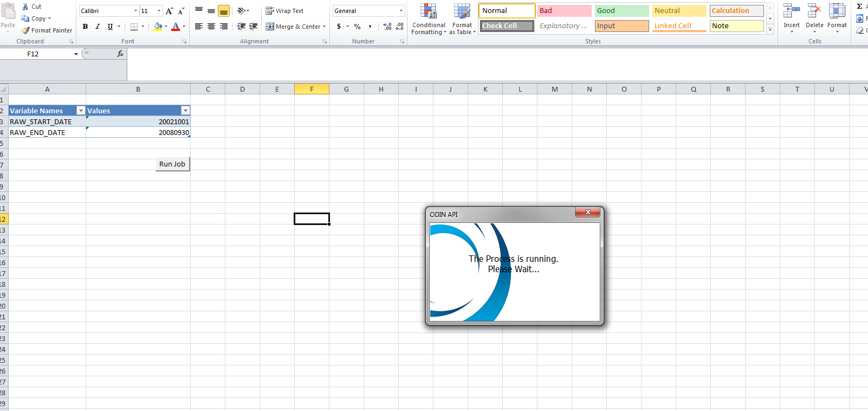Click the Run Job button
This screenshot has width=868, height=411.
(x=172, y=164)
